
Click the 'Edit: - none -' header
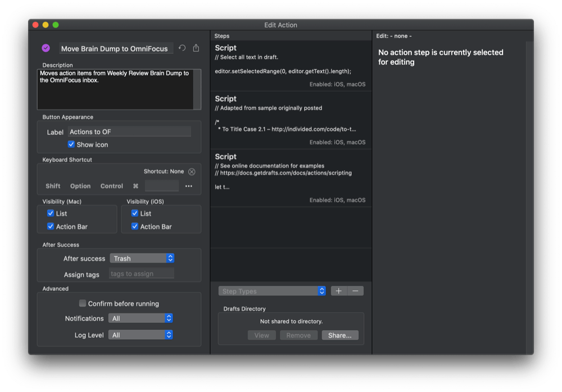pos(394,36)
